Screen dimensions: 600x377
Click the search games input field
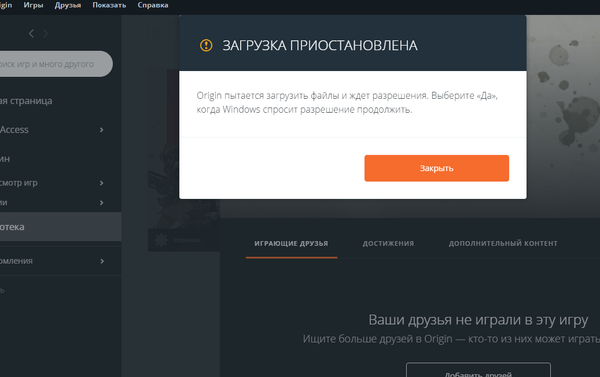(55, 64)
